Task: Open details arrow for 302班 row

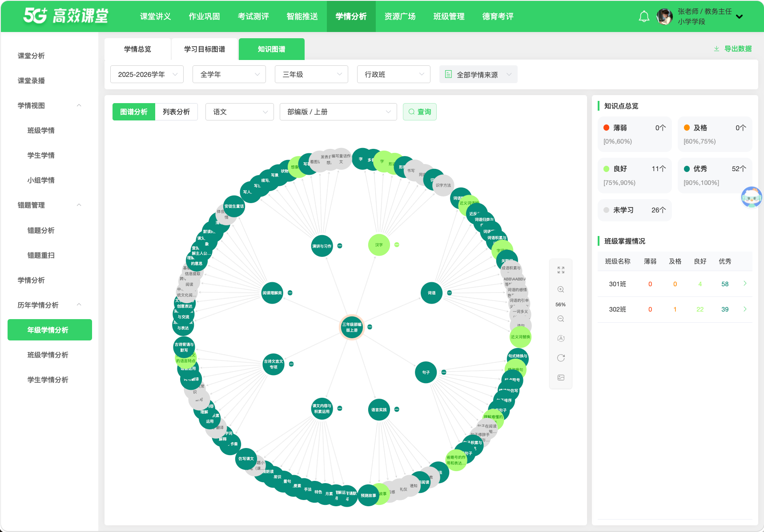Action: (x=745, y=309)
